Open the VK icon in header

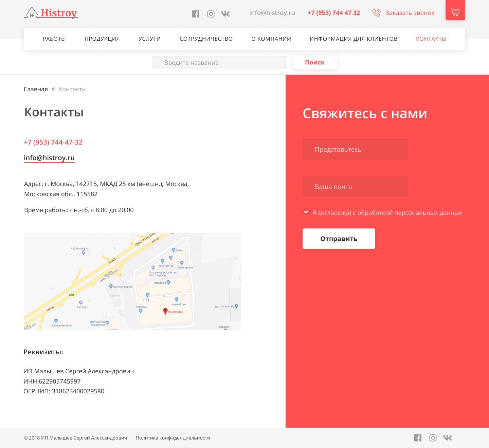pos(225,14)
